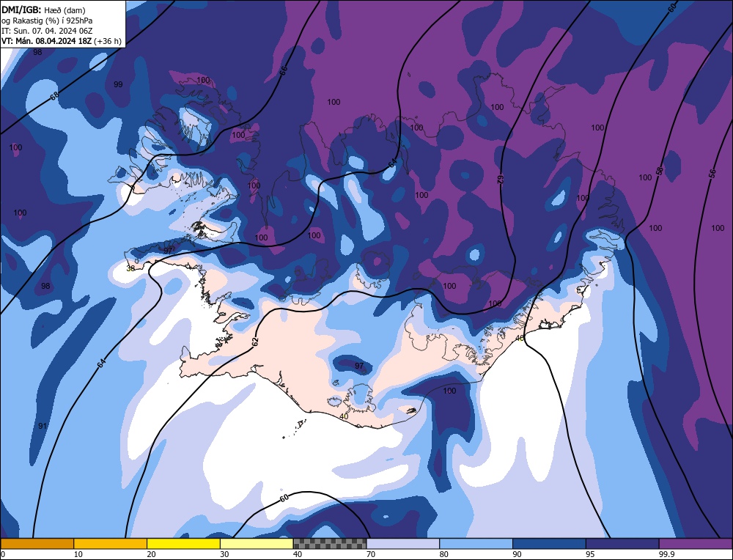Select the pale yellow 30–40 legend swatch
Screen dimensions: 733x560
point(257,543)
